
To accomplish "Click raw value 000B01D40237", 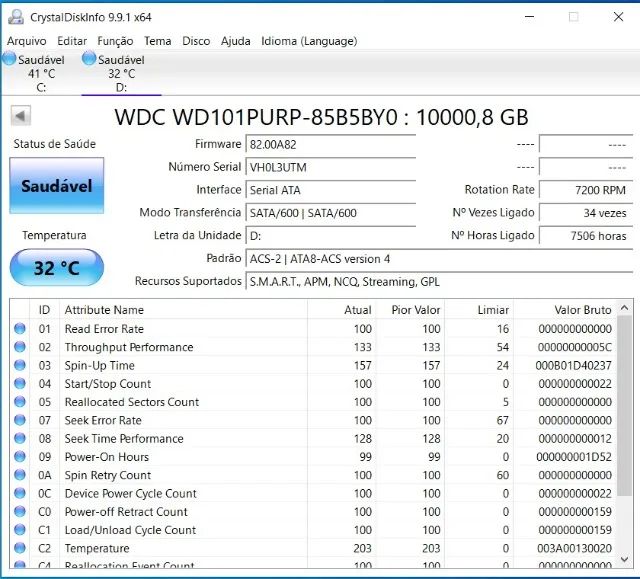I will (x=573, y=366).
